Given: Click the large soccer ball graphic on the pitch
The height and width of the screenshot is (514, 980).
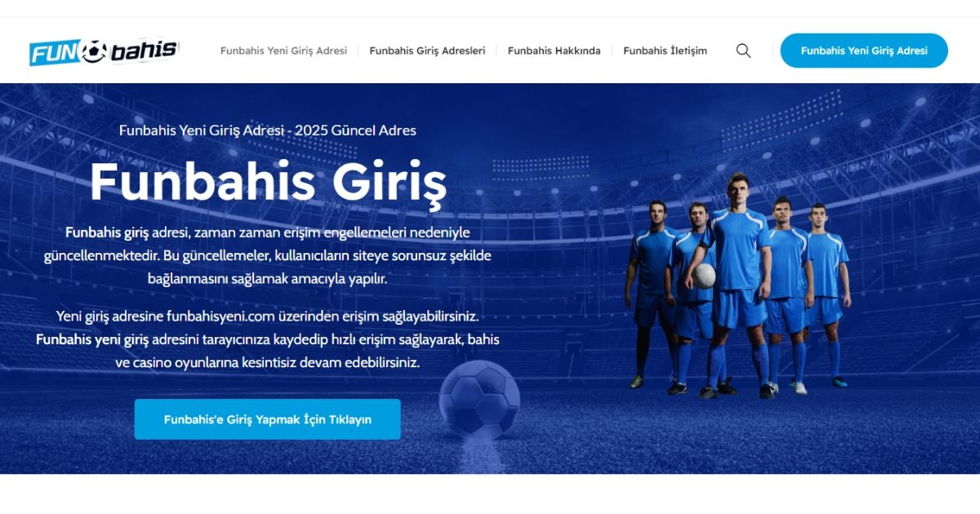Looking at the screenshot, I should coord(479,400).
